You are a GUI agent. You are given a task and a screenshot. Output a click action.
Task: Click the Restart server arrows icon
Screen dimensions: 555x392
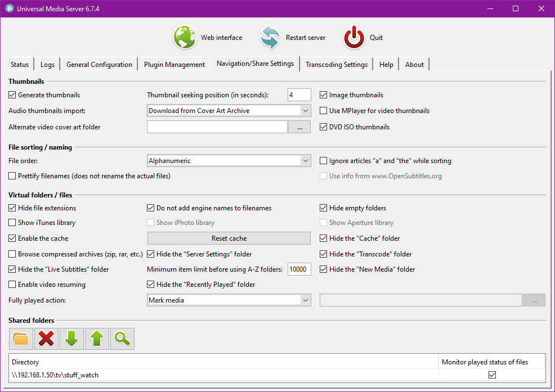(270, 37)
